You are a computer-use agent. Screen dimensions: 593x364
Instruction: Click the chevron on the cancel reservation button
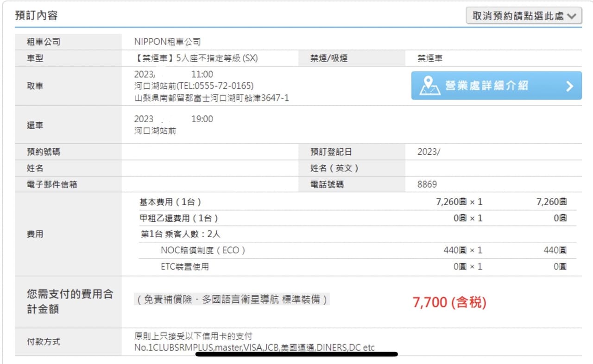pos(572,16)
